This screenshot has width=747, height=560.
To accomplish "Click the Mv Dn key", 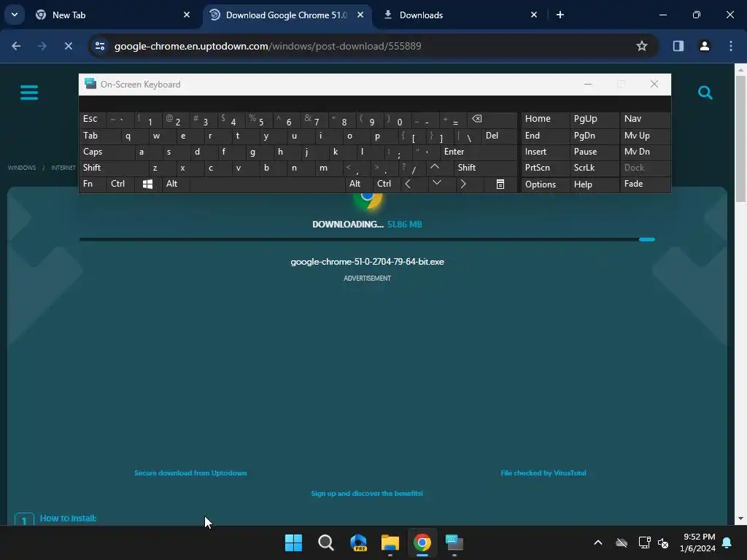I will pos(645,152).
